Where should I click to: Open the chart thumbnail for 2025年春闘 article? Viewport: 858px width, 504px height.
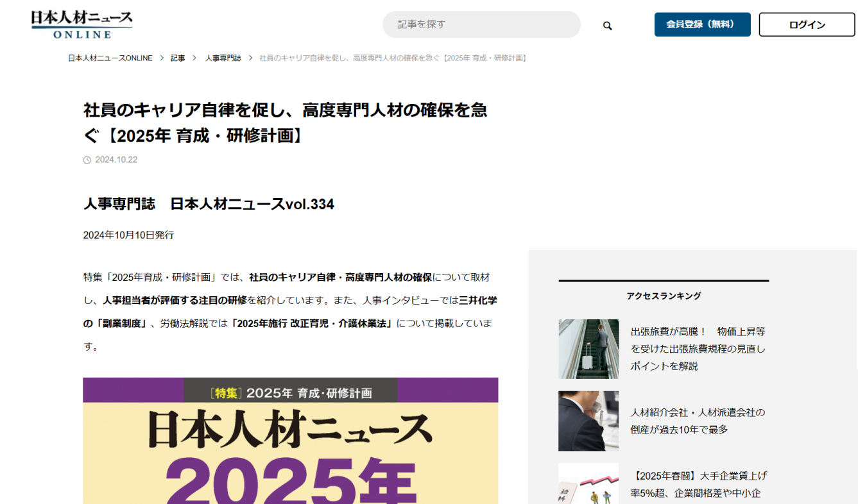pyautogui.click(x=588, y=483)
